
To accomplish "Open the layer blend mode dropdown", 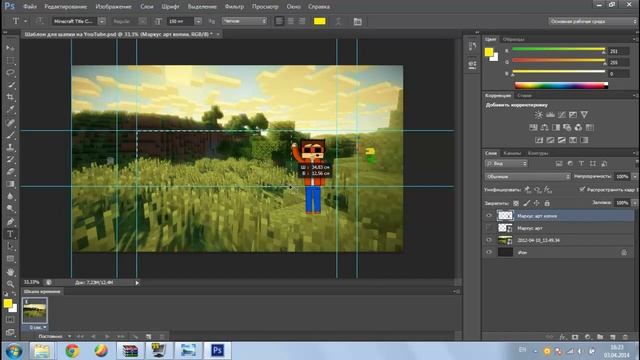I will click(x=527, y=176).
